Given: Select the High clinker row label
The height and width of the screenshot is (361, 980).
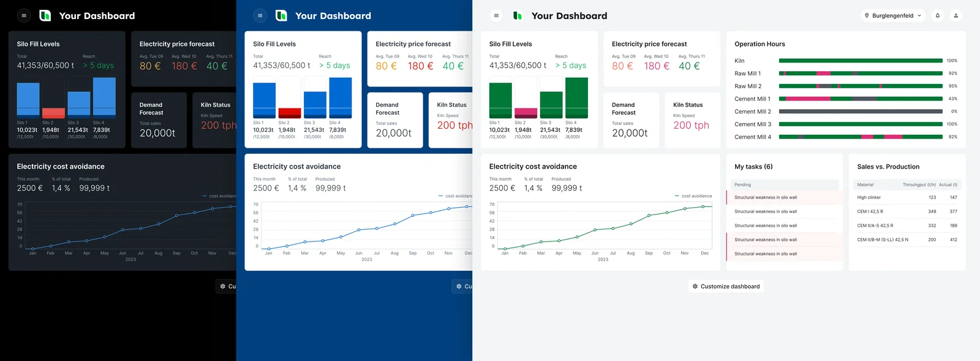Looking at the screenshot, I should [x=869, y=197].
